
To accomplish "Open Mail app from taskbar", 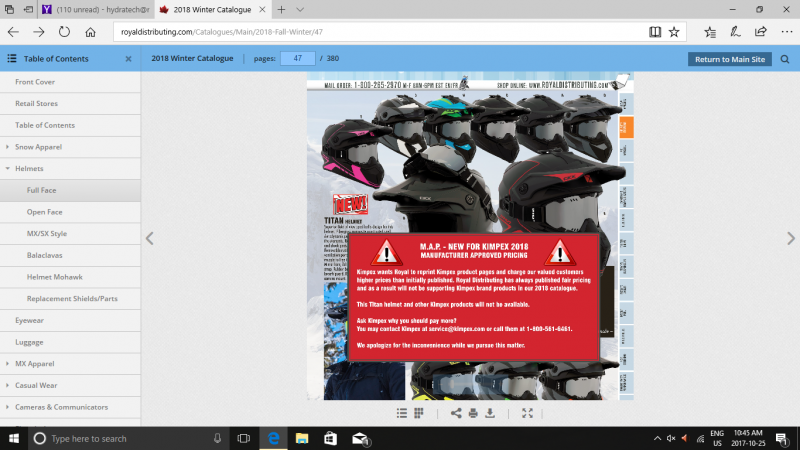I will [360, 438].
